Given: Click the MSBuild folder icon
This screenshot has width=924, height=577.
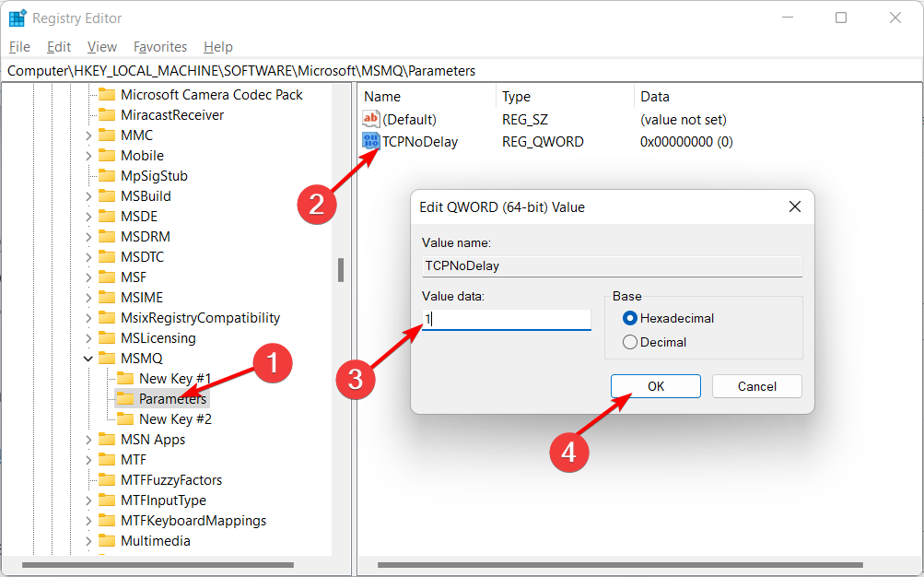Looking at the screenshot, I should coord(107,195).
